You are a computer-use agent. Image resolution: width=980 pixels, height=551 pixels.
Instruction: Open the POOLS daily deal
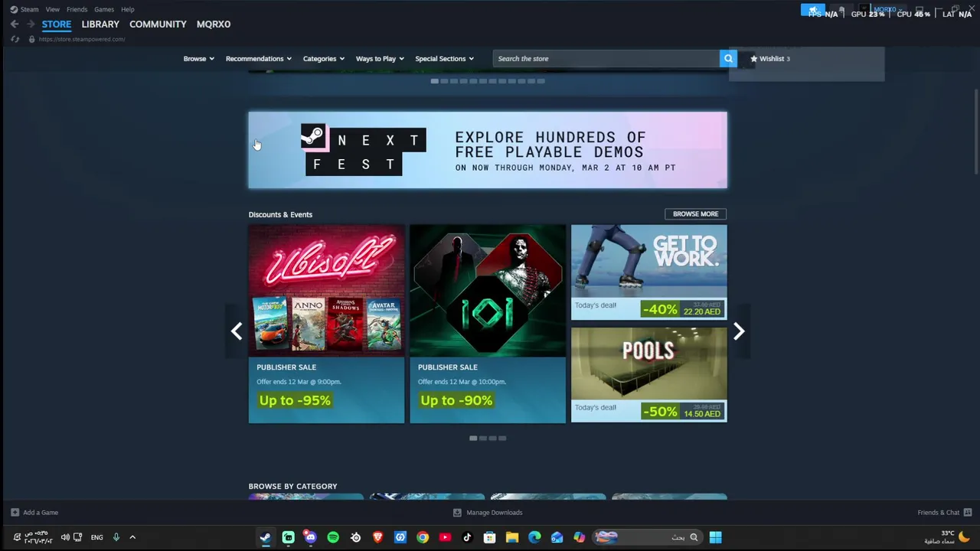coord(649,375)
